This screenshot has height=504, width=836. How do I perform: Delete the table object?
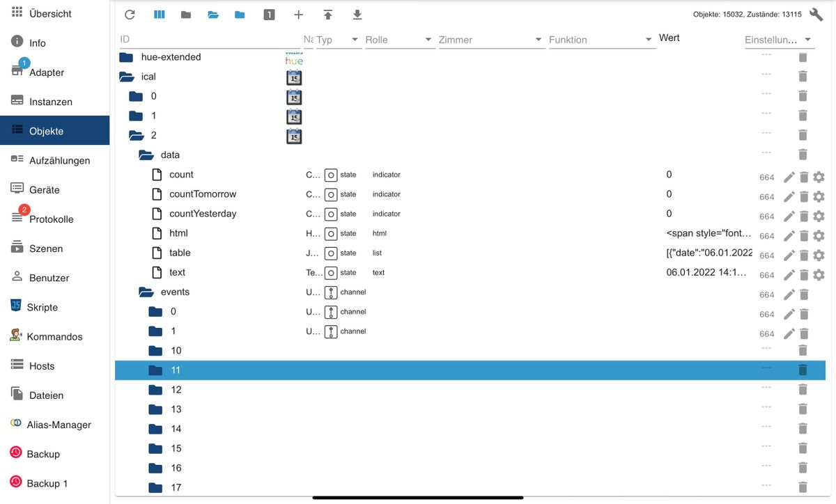click(803, 255)
